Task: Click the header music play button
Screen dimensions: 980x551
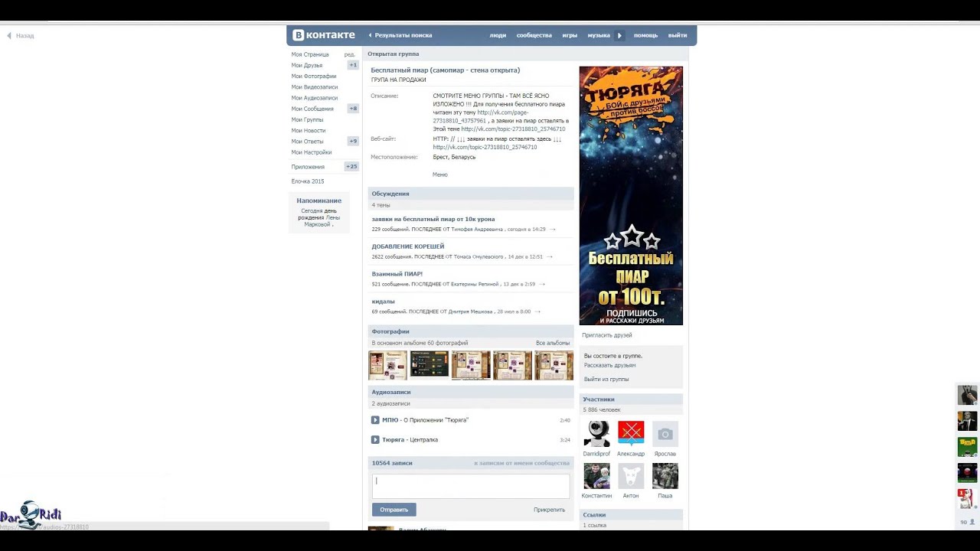Action: pyautogui.click(x=620, y=35)
